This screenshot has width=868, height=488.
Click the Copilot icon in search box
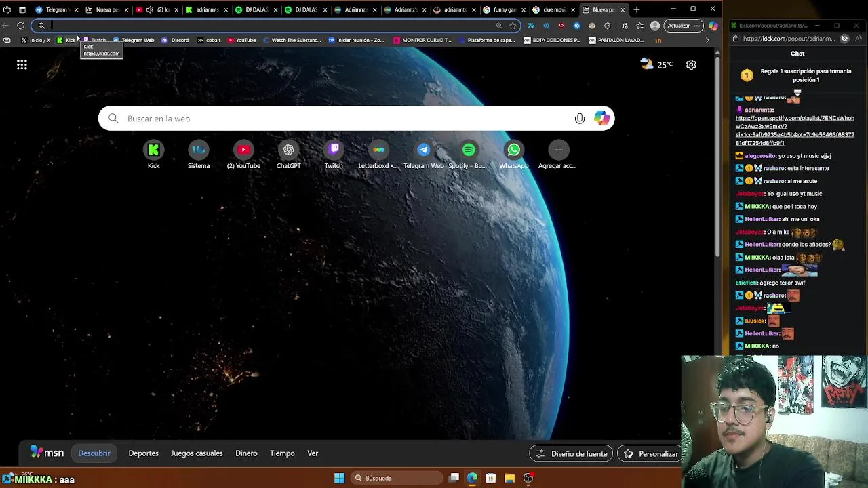601,119
